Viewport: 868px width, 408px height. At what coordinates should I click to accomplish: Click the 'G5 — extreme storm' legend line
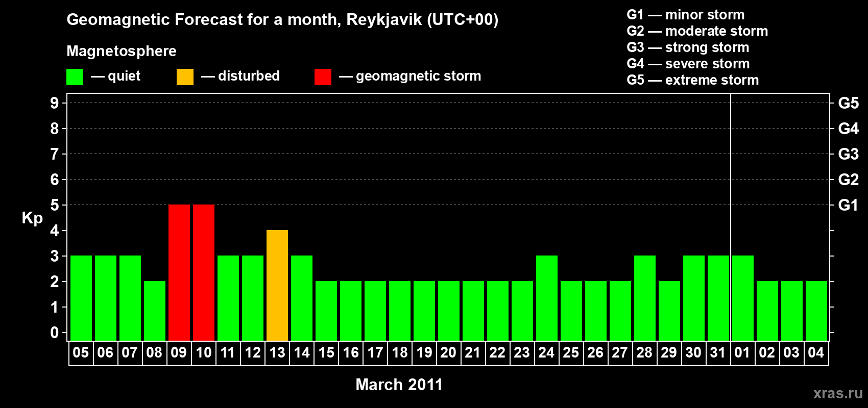(x=693, y=80)
